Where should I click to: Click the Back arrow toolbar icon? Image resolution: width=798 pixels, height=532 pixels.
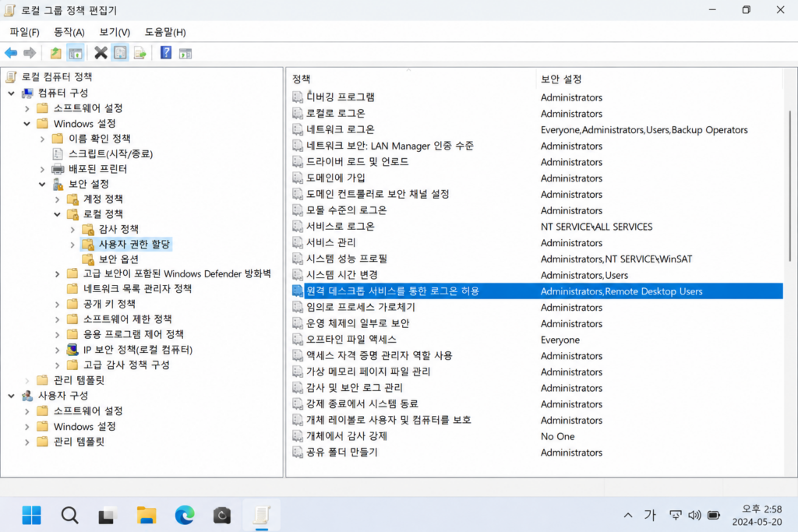11,53
